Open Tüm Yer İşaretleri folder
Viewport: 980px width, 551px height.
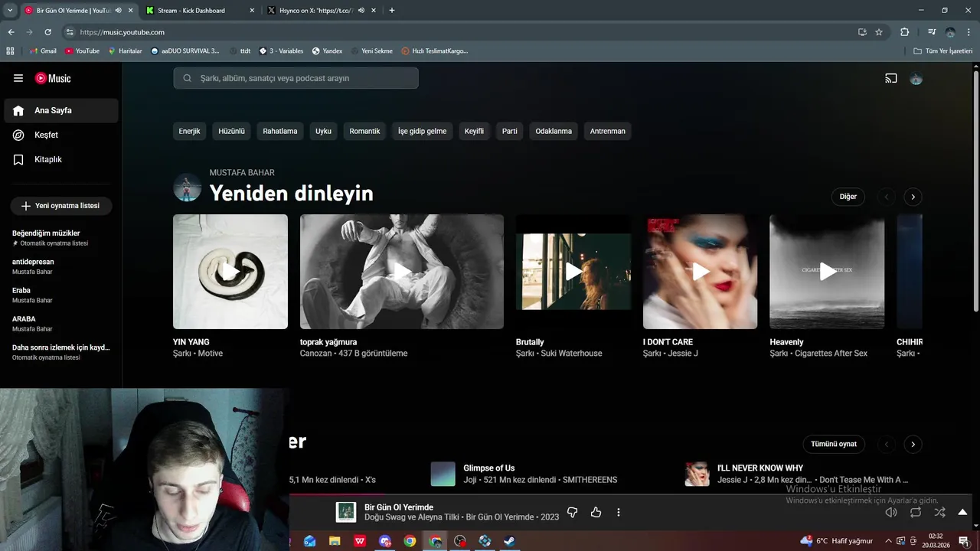942,51
